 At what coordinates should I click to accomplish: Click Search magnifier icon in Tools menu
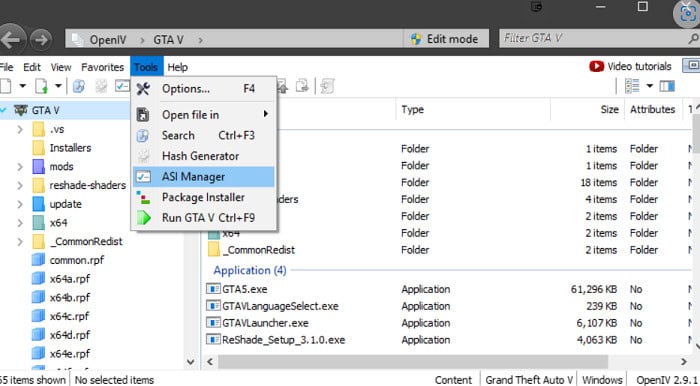tap(142, 136)
